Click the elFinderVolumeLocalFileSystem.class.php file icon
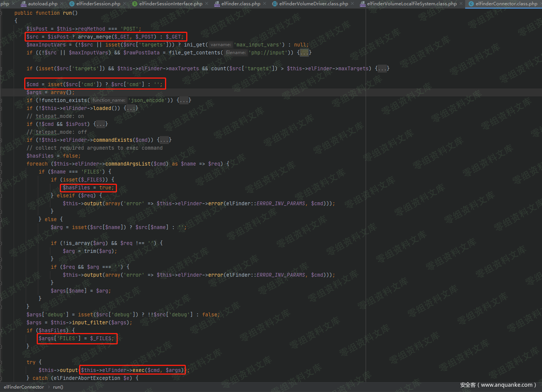 click(363, 4)
